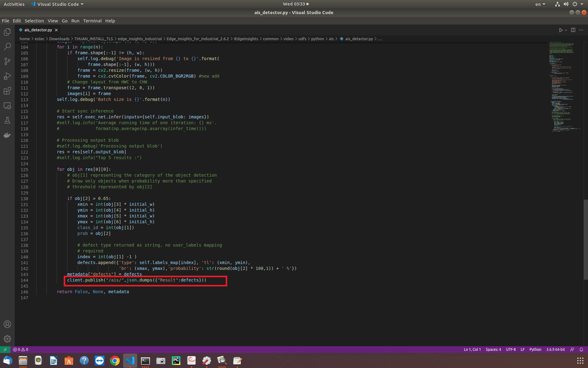The width and height of the screenshot is (588, 368).
Task: Open the Testing flask icon
Action: (7, 121)
